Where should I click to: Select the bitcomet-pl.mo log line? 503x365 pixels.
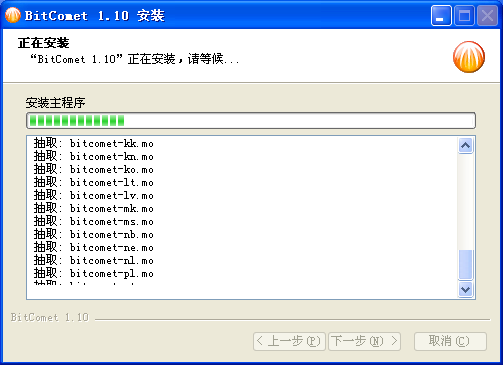[x=94, y=274]
